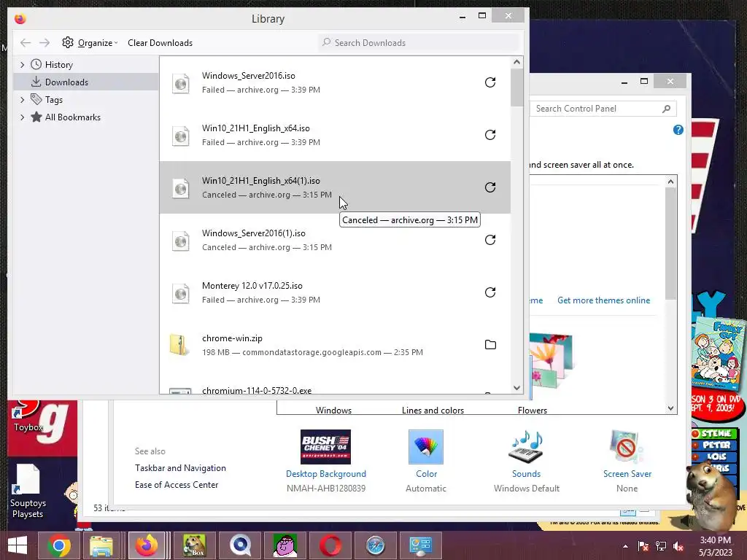Click the Control Panel taskbar icon
This screenshot has width=747, height=560.
pyautogui.click(x=420, y=545)
